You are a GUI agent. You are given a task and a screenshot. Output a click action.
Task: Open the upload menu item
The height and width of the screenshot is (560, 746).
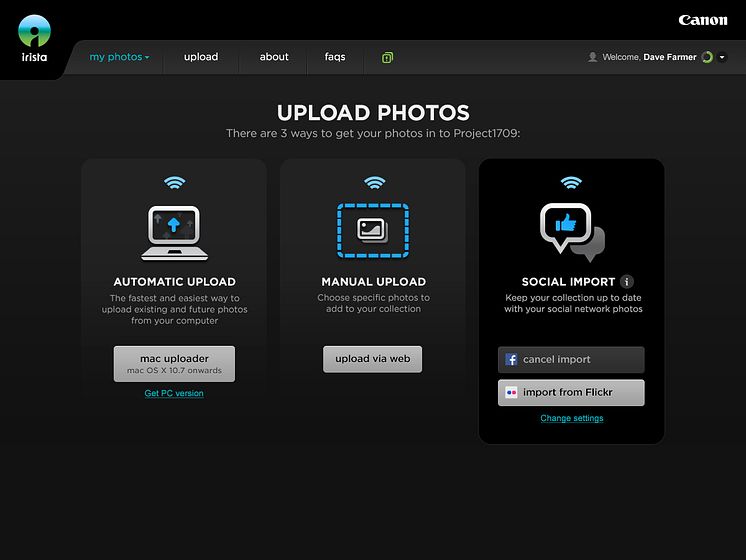pos(201,57)
